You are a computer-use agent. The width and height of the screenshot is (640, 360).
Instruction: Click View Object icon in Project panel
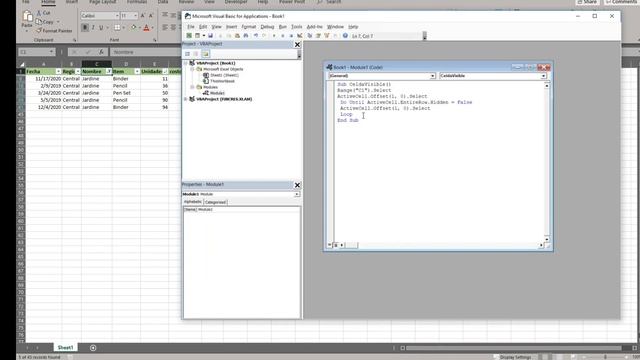click(x=196, y=54)
